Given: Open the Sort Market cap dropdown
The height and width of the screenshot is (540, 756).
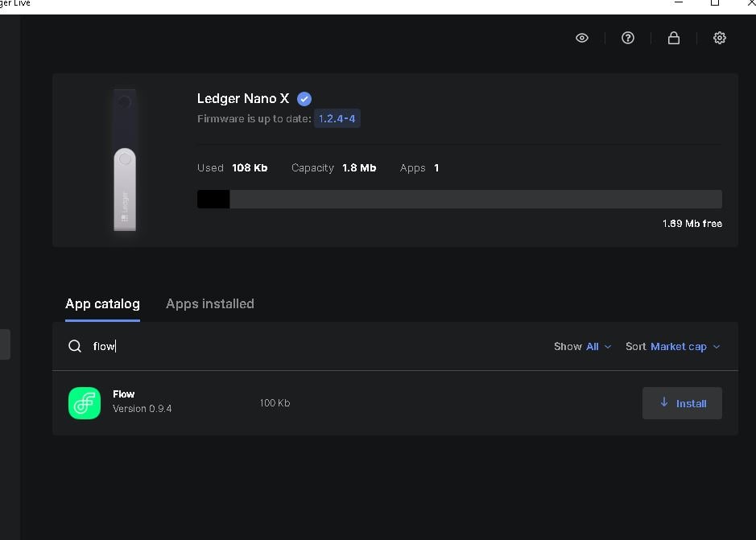Looking at the screenshot, I should [672, 347].
